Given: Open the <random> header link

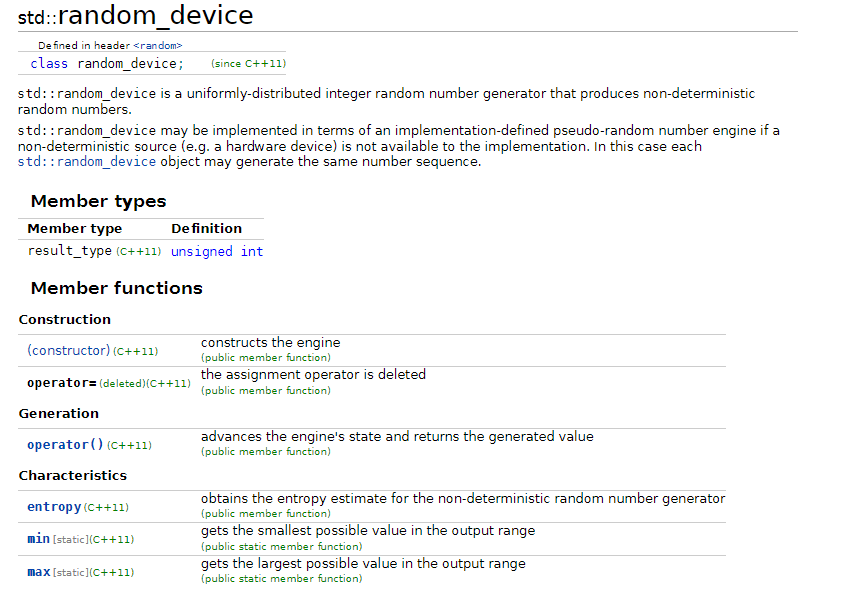Looking at the screenshot, I should pos(160,45).
